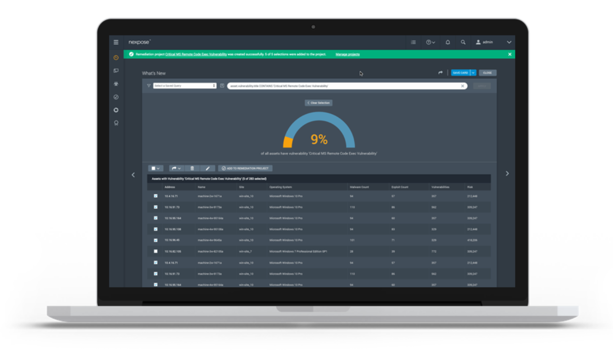The image size is (613, 364).
Task: Open the biohazard Vulnerabilities sidebar icon
Action: pos(116,84)
